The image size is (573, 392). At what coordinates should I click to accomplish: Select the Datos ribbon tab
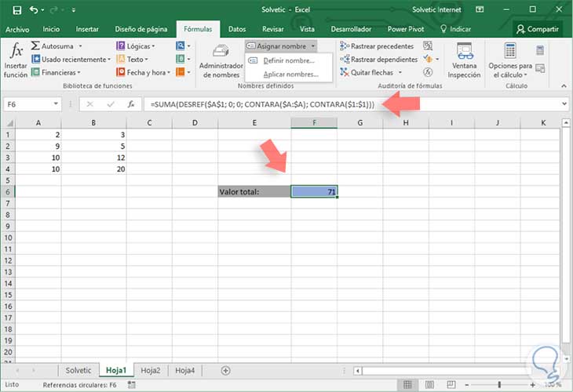point(237,29)
